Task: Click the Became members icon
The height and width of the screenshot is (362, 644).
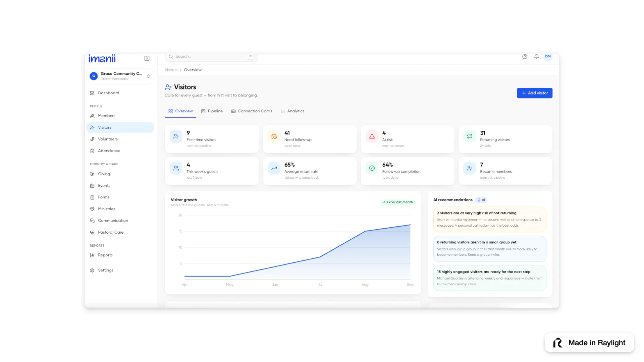Action: click(x=470, y=168)
